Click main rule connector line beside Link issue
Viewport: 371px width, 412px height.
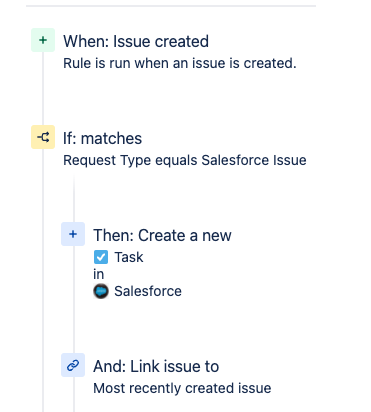click(43, 365)
